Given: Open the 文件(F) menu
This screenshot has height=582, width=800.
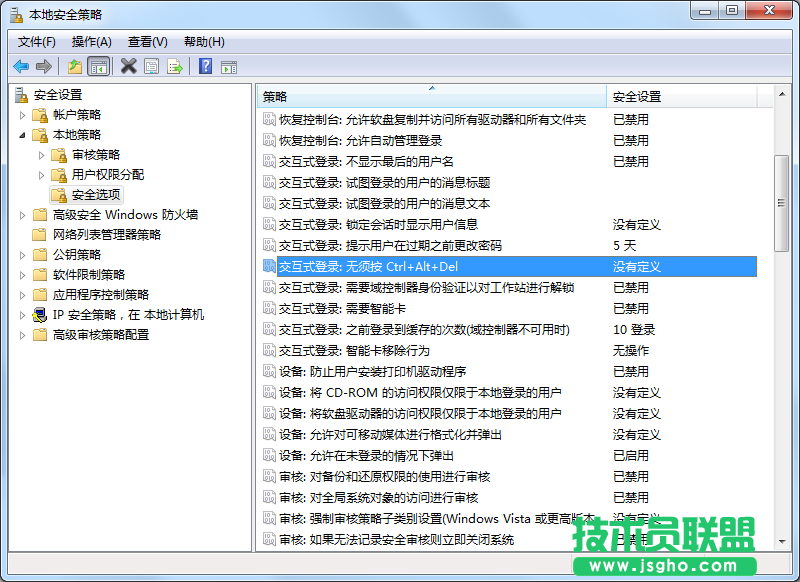Looking at the screenshot, I should tap(37, 41).
